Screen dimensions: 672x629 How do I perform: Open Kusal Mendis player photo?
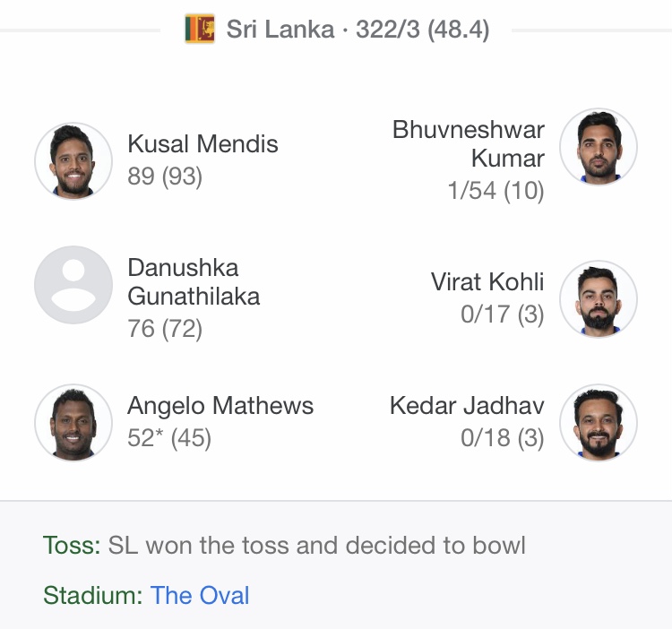coord(73,161)
